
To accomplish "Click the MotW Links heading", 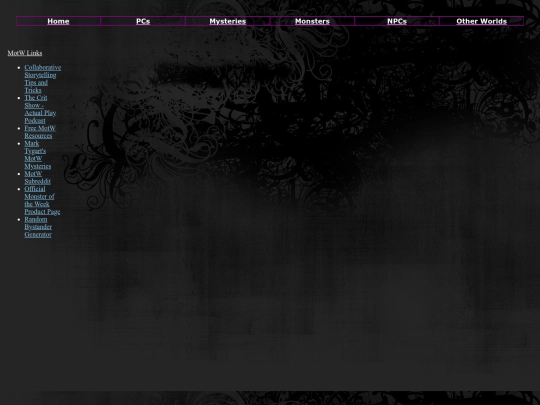I will point(25,53).
